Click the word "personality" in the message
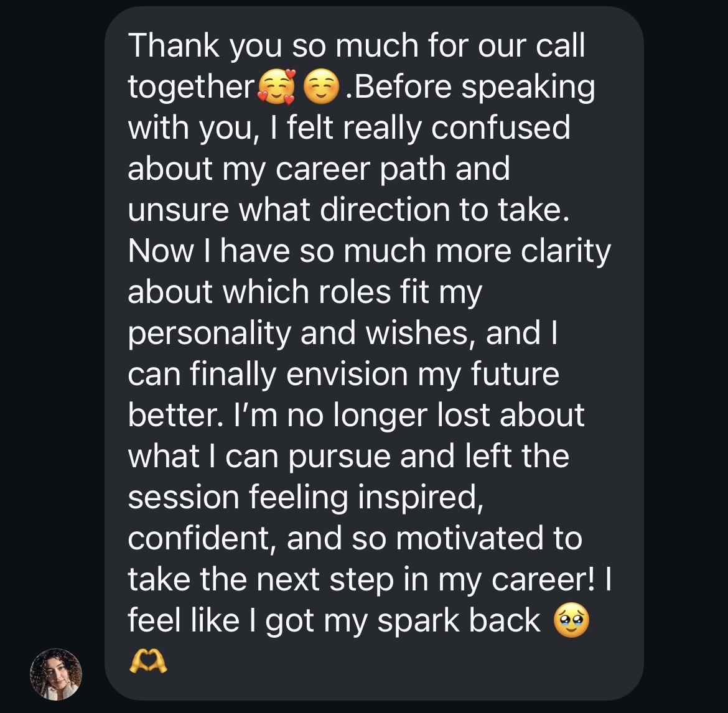 point(209,333)
